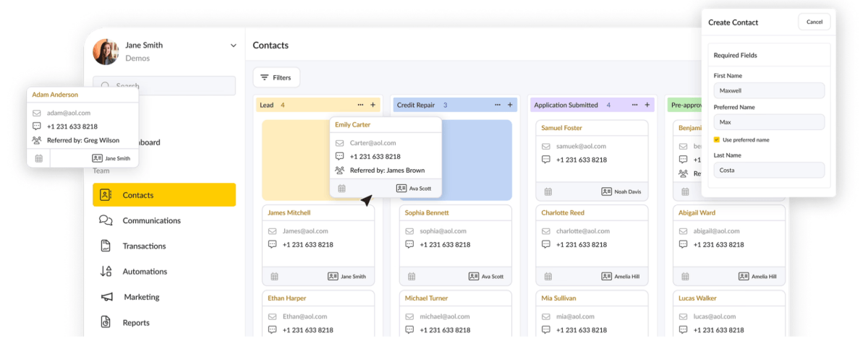
Task: Click the Communications chat bubbles icon
Action: pos(106,220)
